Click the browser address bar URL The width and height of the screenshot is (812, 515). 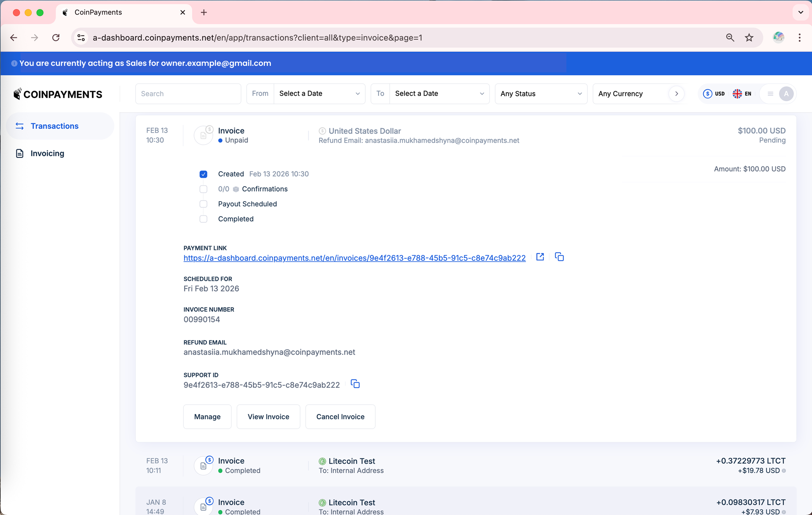tap(257, 37)
